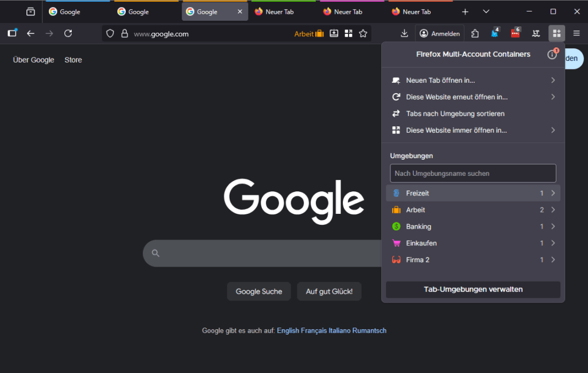Click the tracking protection shield icon
This screenshot has height=373, width=588.
pyautogui.click(x=110, y=34)
